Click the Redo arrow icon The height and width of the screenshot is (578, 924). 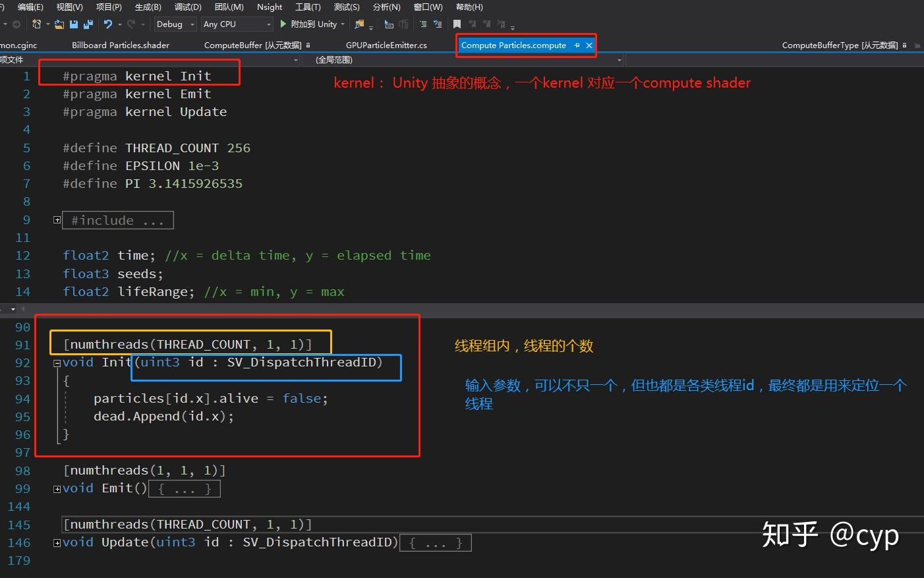[x=131, y=24]
